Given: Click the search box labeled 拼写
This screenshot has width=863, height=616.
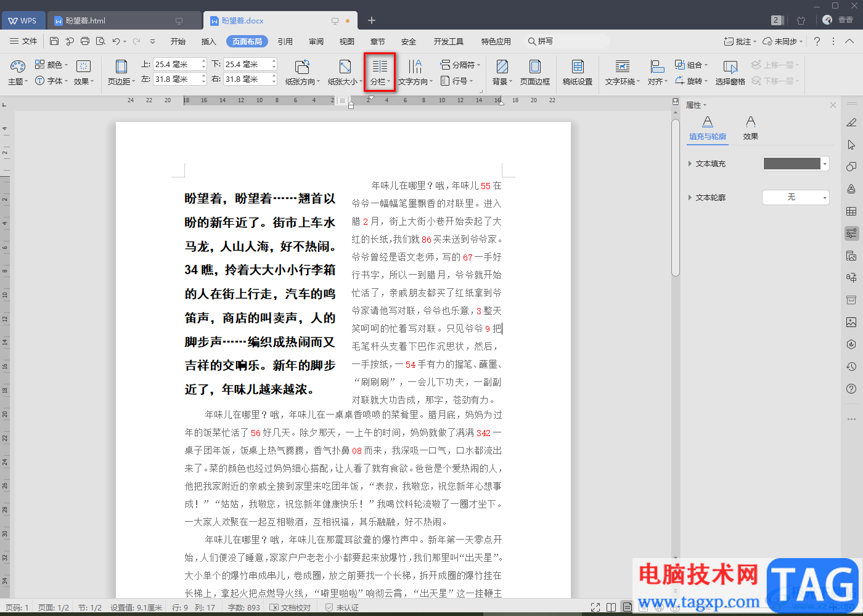Looking at the screenshot, I should [x=566, y=41].
